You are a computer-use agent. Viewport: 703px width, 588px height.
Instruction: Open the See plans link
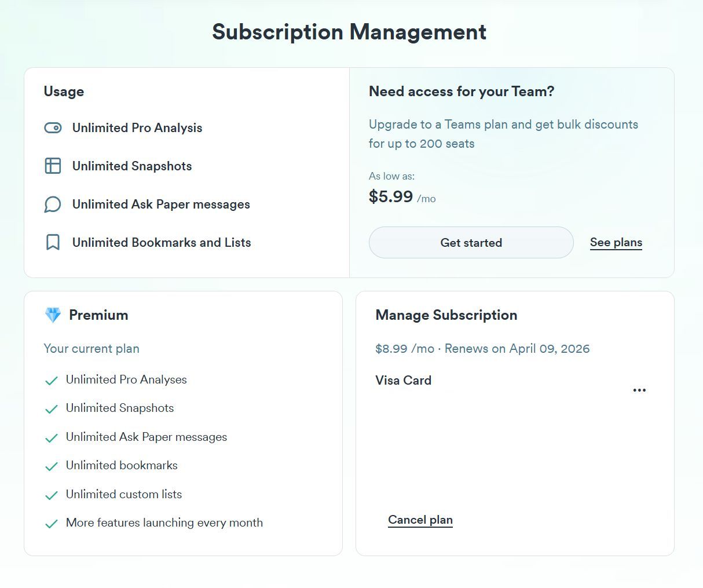616,243
